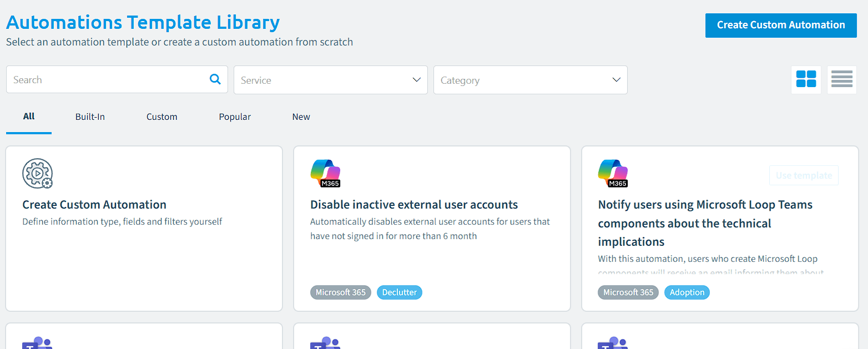Expand Category dropdown chevron arrow
The width and height of the screenshot is (868, 349).
[x=616, y=80]
